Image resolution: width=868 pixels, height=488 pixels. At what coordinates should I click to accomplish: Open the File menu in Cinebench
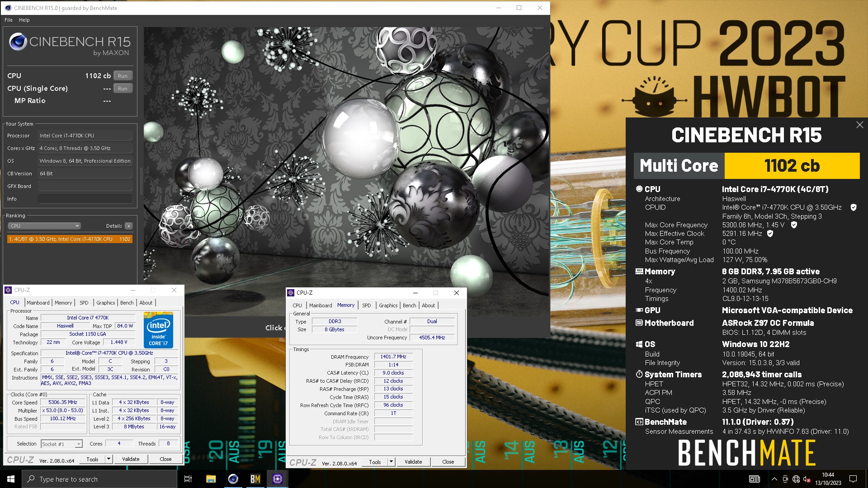click(9, 20)
